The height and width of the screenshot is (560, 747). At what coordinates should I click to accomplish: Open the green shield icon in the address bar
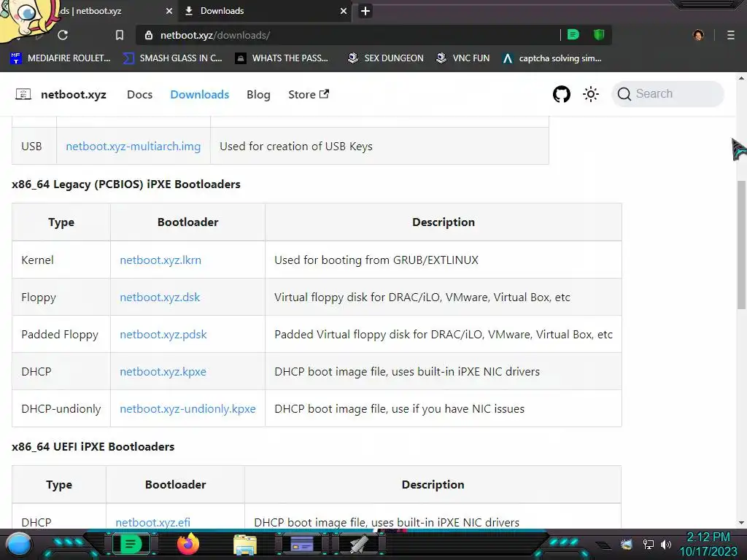tap(599, 35)
